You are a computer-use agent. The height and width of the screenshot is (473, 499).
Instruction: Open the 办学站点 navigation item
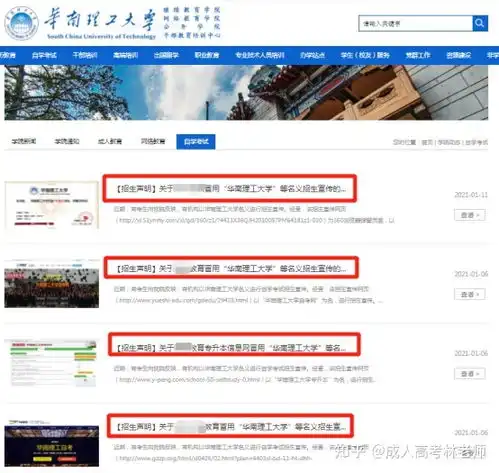tap(312, 55)
